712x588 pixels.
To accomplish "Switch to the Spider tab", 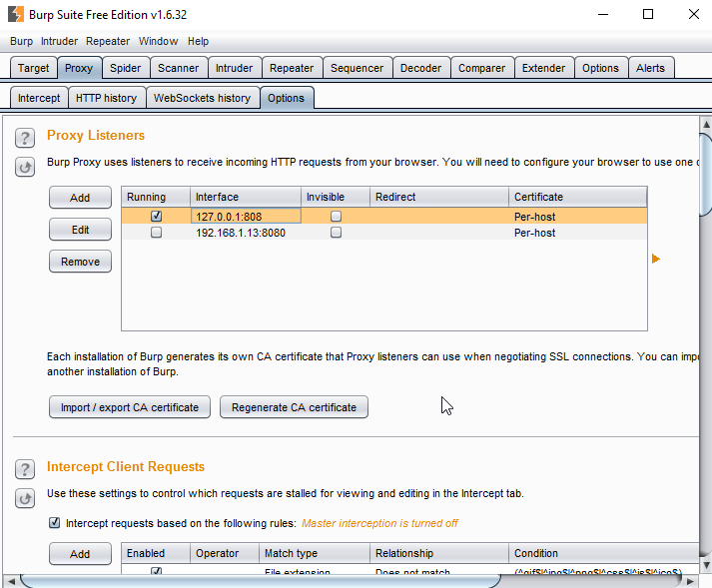I will pos(126,68).
